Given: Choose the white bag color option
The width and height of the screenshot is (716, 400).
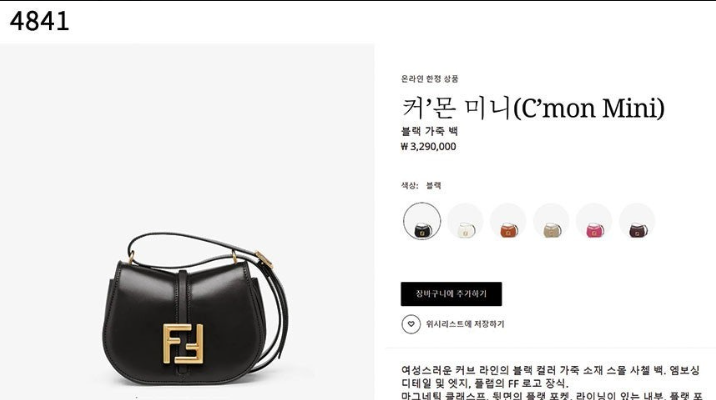Looking at the screenshot, I should click(465, 221).
